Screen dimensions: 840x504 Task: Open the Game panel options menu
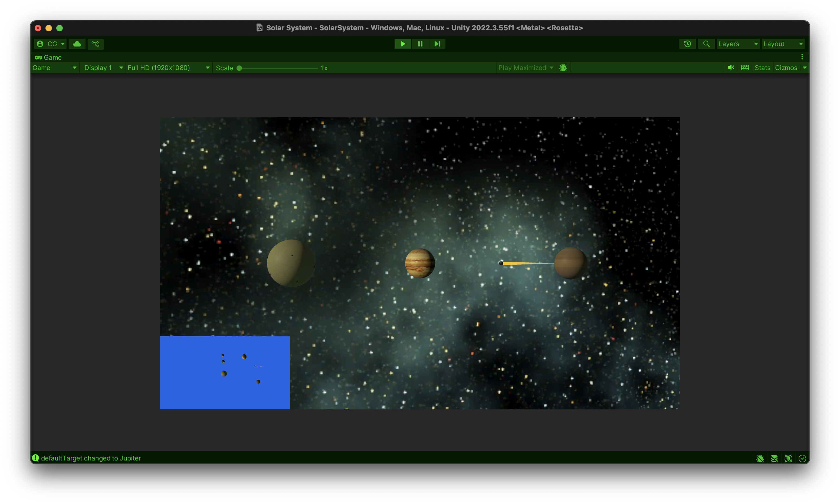(x=802, y=57)
